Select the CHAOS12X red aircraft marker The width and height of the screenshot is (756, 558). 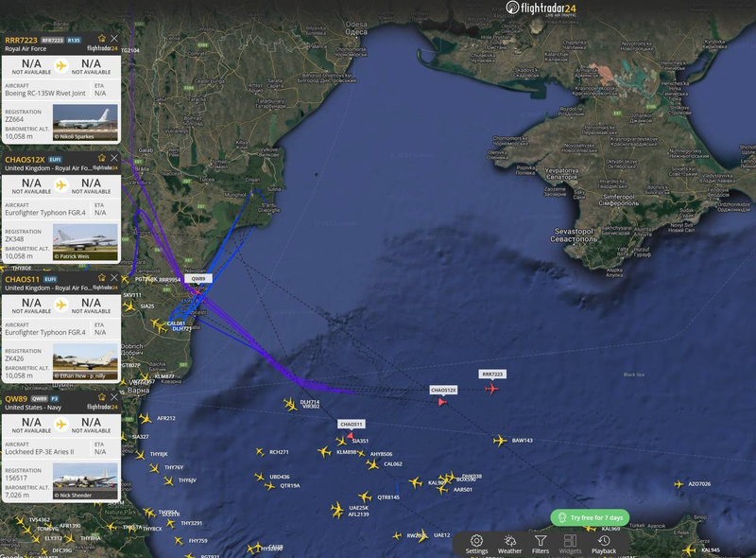tap(442, 402)
